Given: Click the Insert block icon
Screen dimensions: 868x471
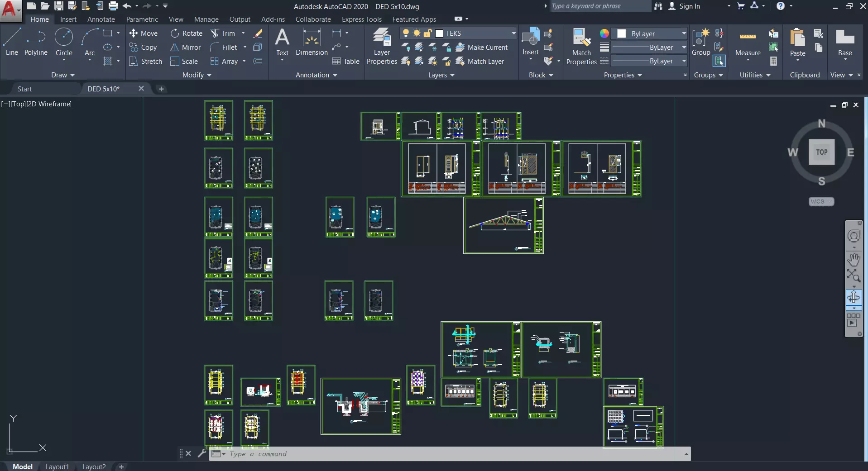Looking at the screenshot, I should (x=530, y=42).
